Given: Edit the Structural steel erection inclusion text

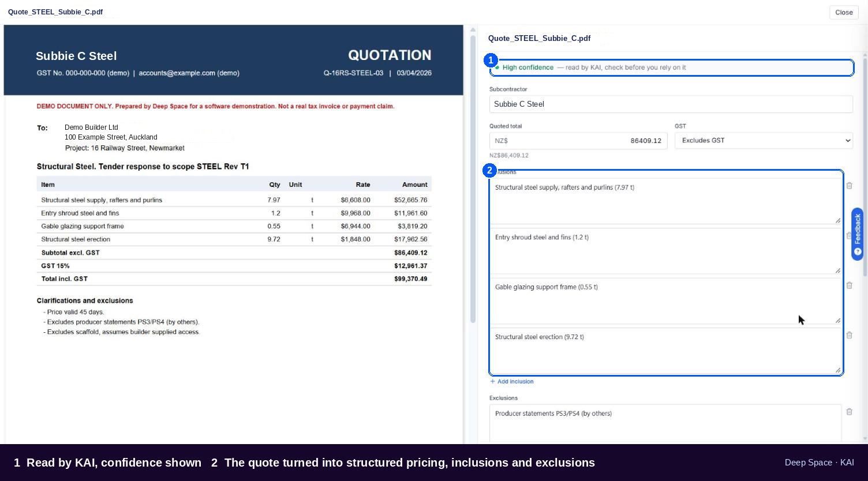Looking at the screenshot, I should pyautogui.click(x=665, y=351).
